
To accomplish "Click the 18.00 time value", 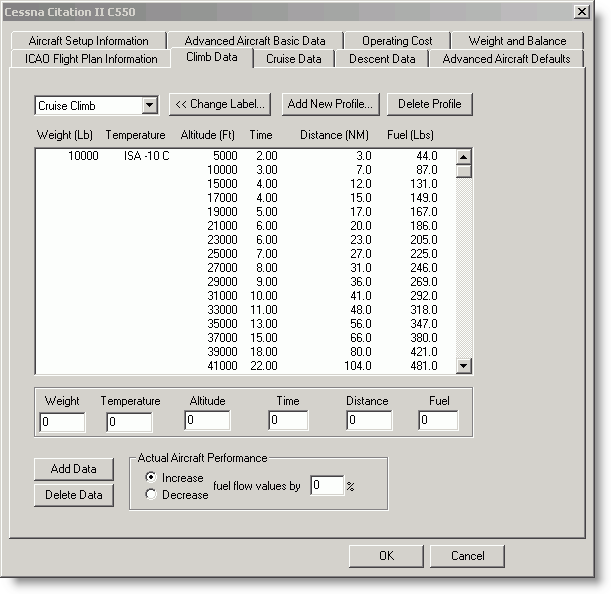I will [264, 352].
